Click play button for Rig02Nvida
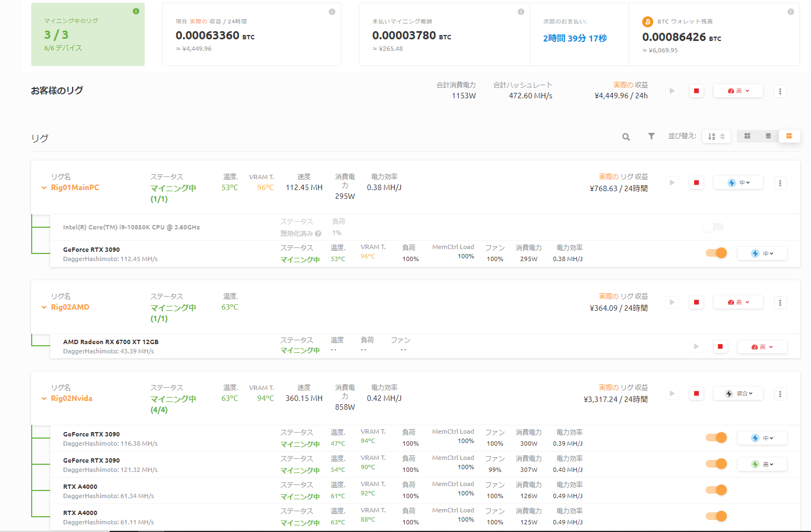Viewport: 811px width, 532px height. [672, 394]
